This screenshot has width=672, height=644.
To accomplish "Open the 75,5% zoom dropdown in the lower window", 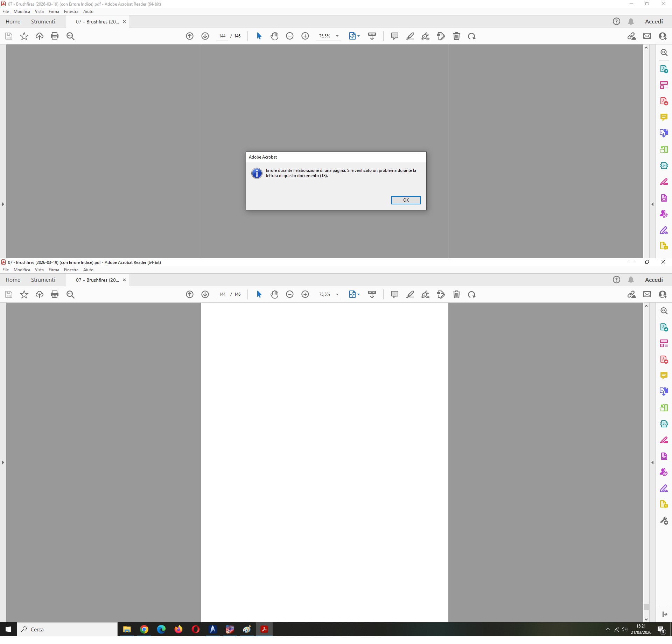I will tap(337, 294).
